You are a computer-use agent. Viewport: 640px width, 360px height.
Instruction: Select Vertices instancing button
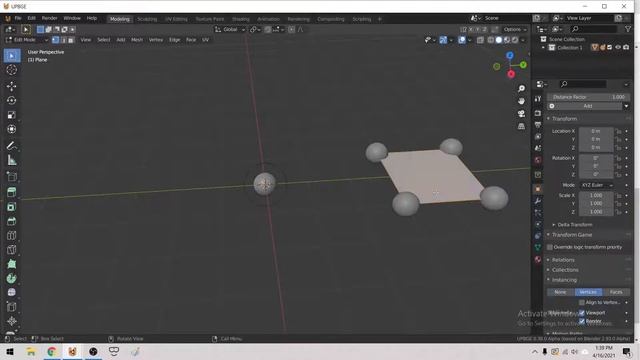tap(588, 292)
